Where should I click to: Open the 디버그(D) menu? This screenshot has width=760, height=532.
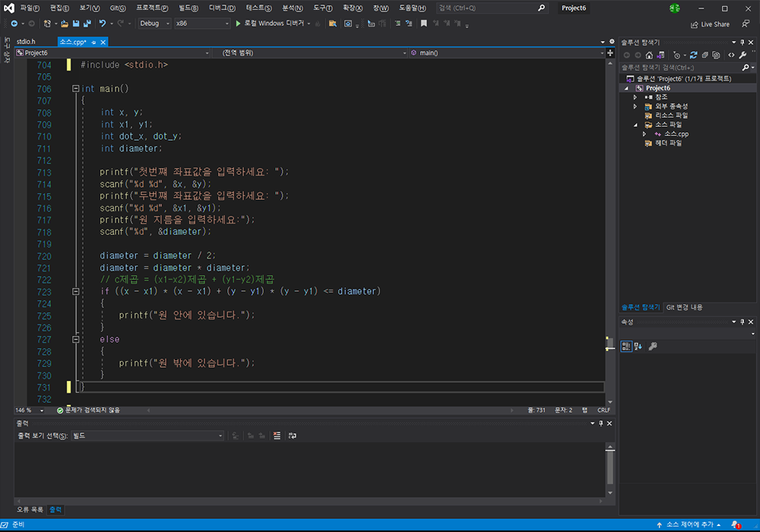(222, 8)
